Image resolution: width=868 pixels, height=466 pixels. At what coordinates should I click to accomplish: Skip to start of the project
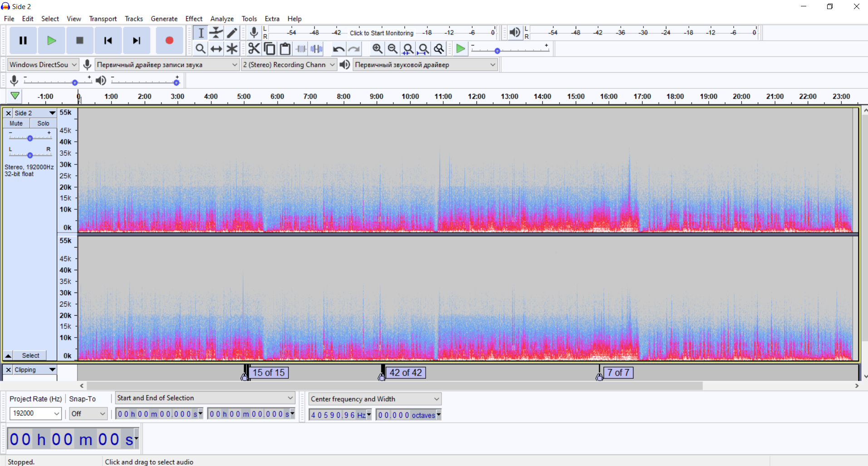(x=108, y=40)
